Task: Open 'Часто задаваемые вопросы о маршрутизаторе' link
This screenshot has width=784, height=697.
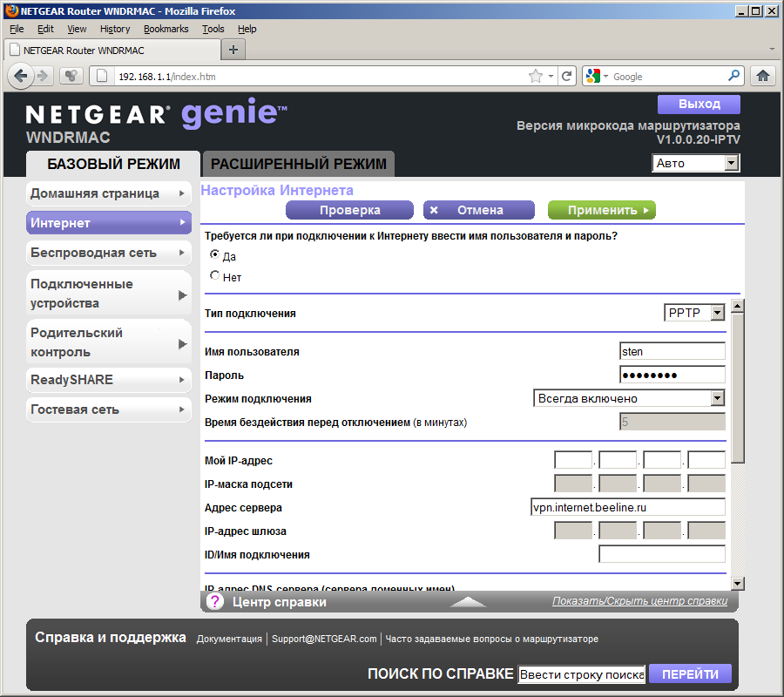Action: (x=491, y=639)
